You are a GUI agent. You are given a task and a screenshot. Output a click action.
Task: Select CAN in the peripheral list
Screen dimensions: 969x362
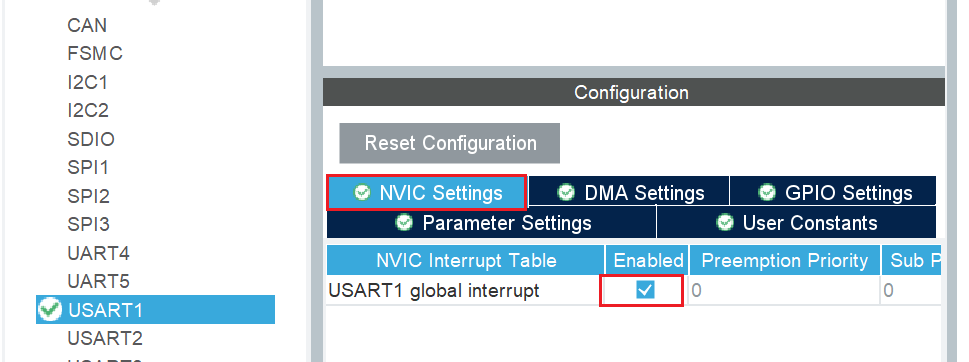(87, 25)
